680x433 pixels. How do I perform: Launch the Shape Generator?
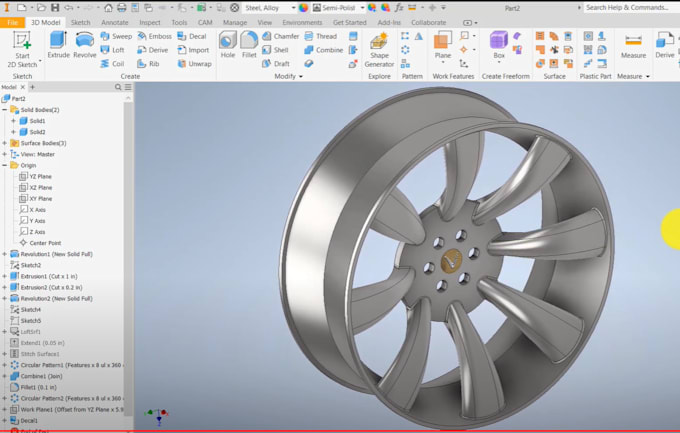379,50
